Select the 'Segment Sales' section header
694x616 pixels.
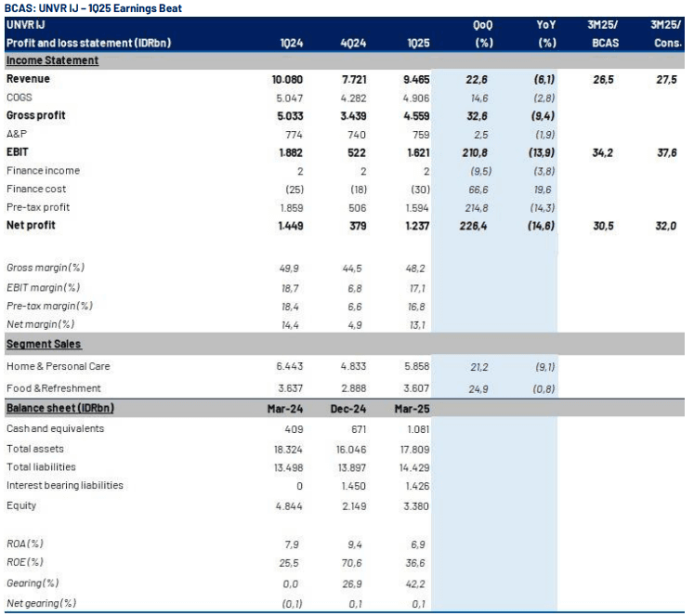coord(44,344)
